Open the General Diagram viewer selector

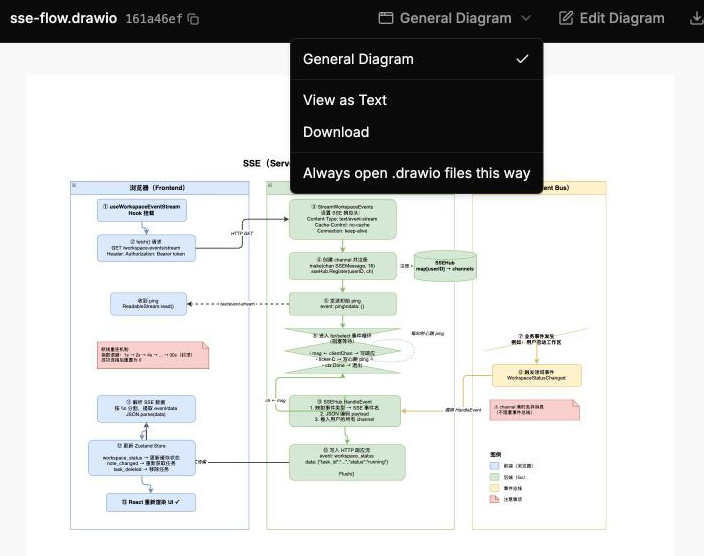pyautogui.click(x=455, y=18)
